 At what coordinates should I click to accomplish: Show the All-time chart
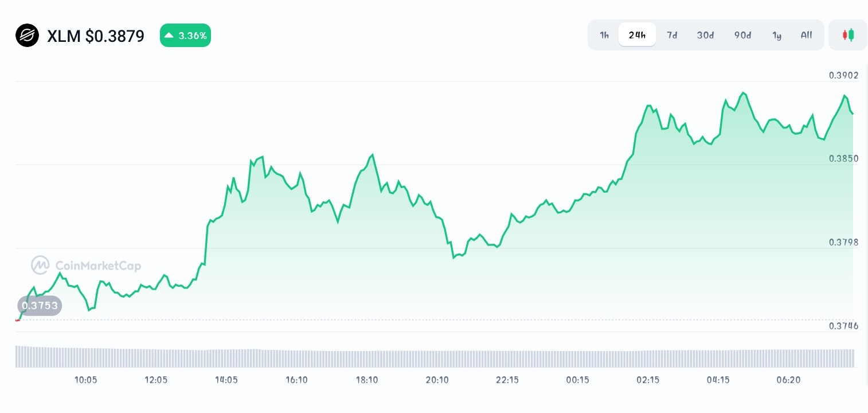pyautogui.click(x=806, y=35)
